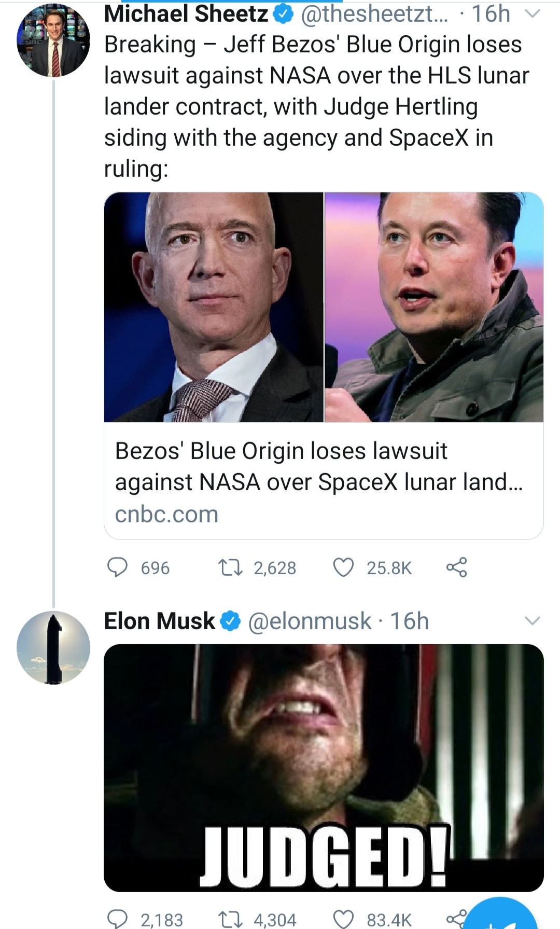
Task: Reply to Michael Sheetz's tweet
Action: 117,567
